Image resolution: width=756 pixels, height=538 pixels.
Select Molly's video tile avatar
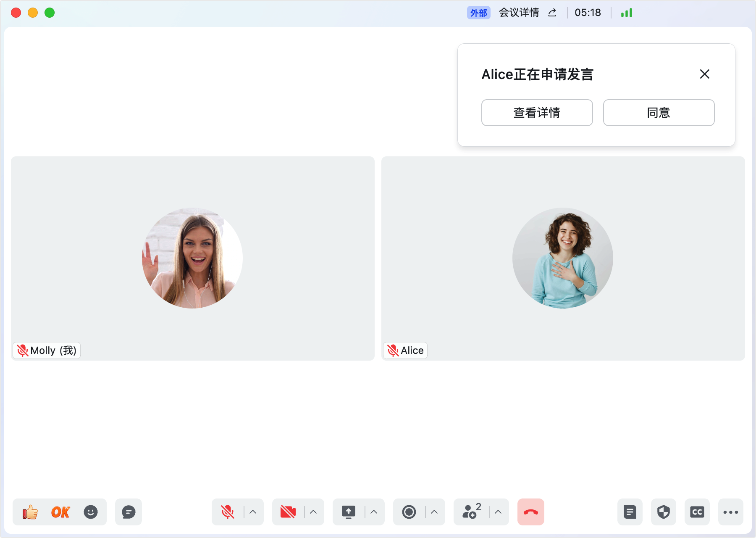pos(192,258)
